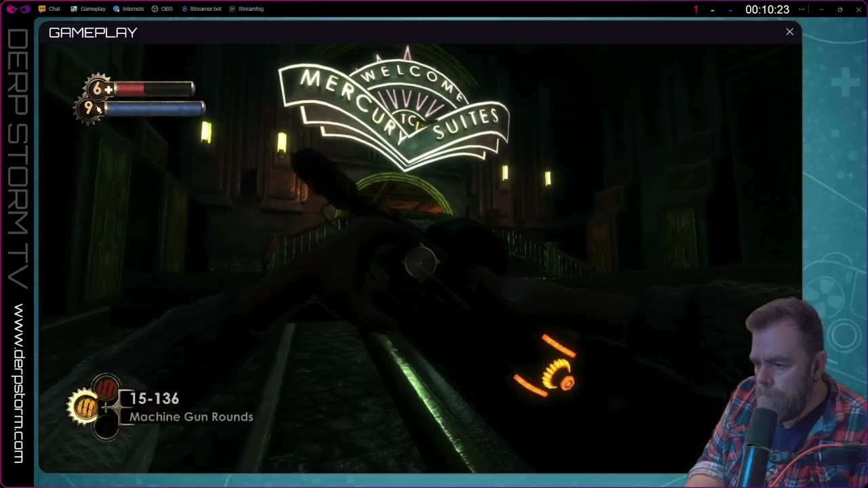Screen dimensions: 868x488
Task: Open the Internets tab
Action: click(x=128, y=9)
